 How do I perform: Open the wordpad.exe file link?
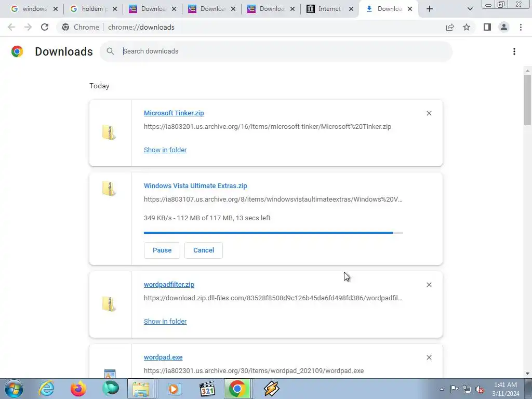tap(163, 357)
